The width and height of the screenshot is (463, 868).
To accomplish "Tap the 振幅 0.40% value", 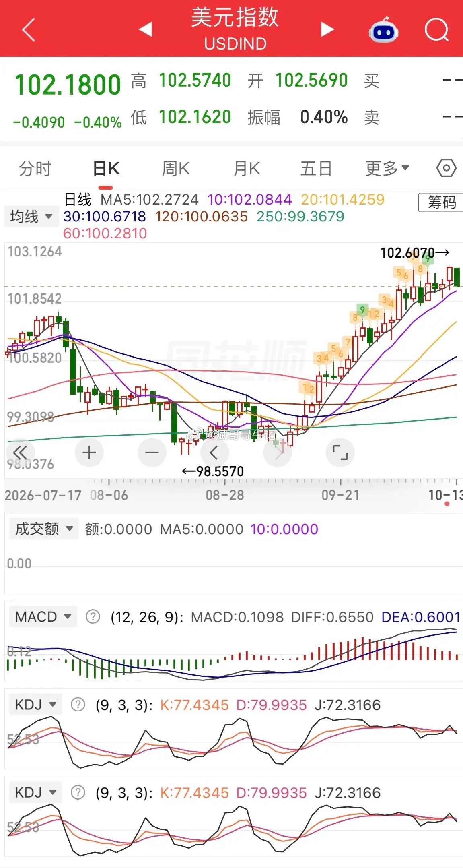I will coord(324,117).
